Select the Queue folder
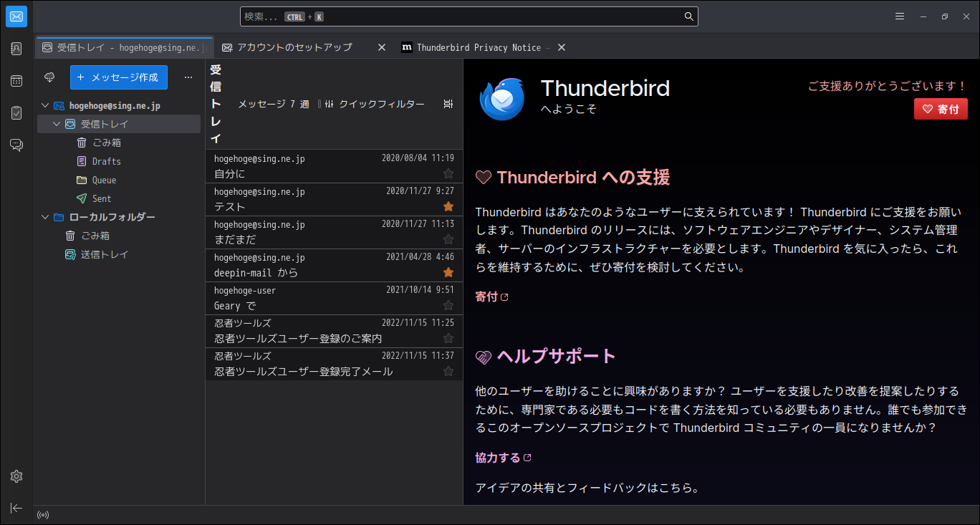This screenshot has width=980, height=525. click(x=119, y=180)
